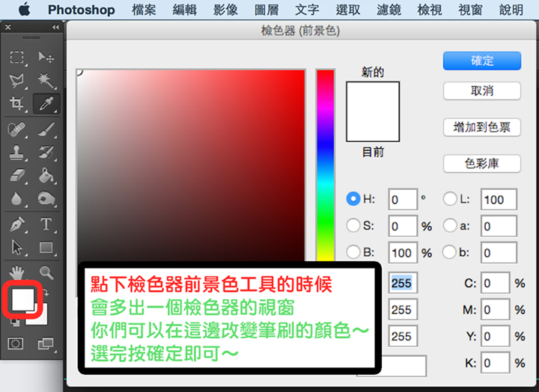Open the 影像 menu
This screenshot has height=392, width=539.
pyautogui.click(x=225, y=10)
